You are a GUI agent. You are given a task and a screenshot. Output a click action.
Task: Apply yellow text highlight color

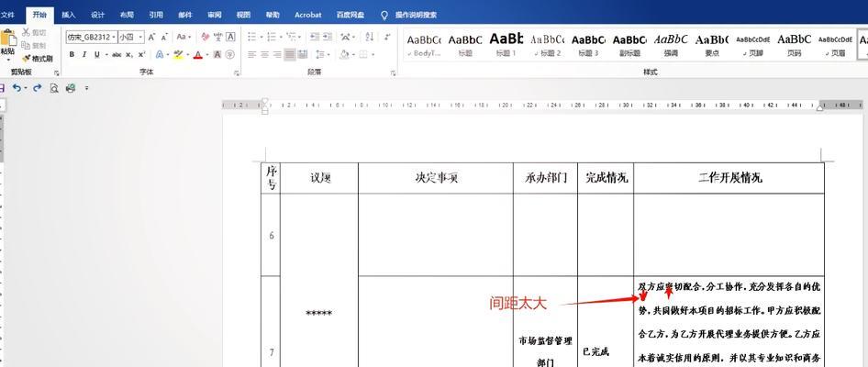[x=178, y=55]
